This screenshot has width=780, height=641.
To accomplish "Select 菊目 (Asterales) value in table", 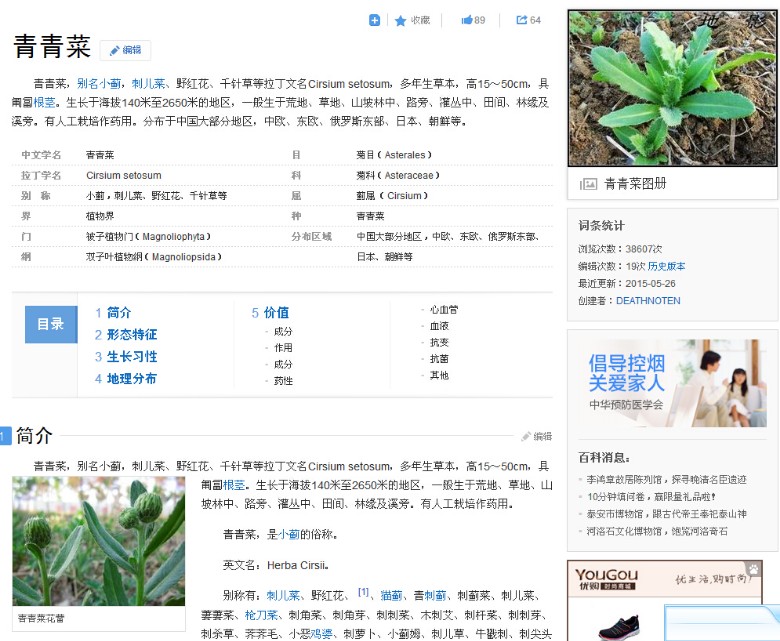I will [394, 155].
